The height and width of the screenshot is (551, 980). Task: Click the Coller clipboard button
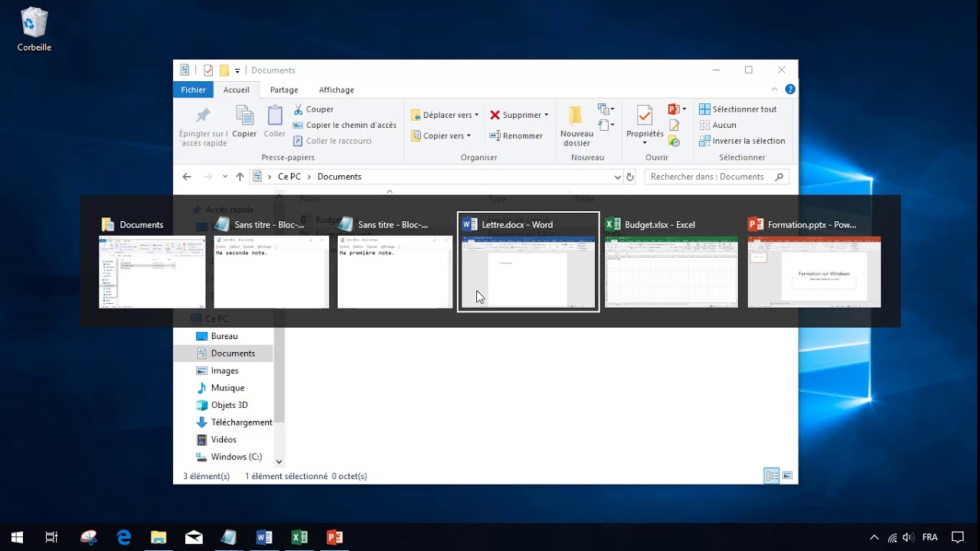point(275,121)
